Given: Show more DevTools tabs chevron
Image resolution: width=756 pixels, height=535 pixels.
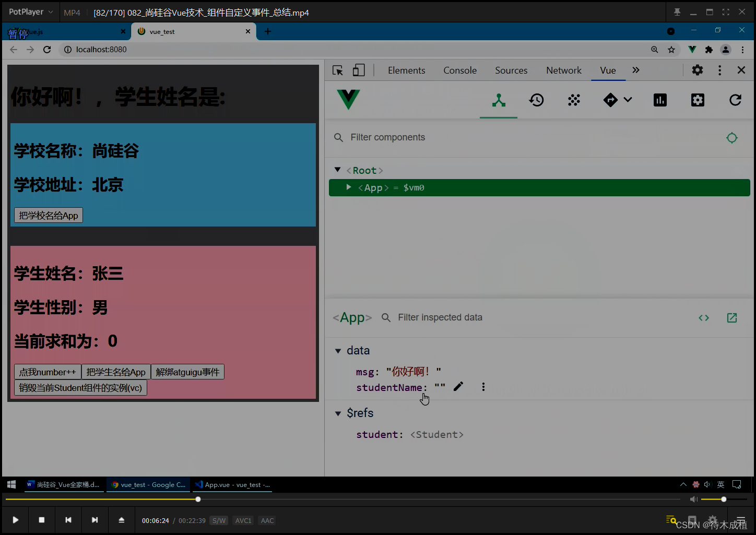Looking at the screenshot, I should click(x=636, y=70).
